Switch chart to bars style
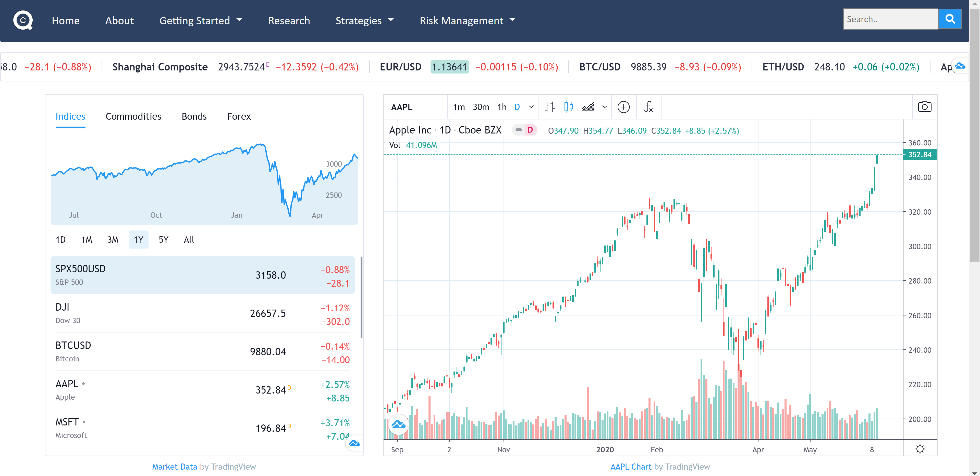Viewport: 980px width, 476px height. [x=549, y=107]
